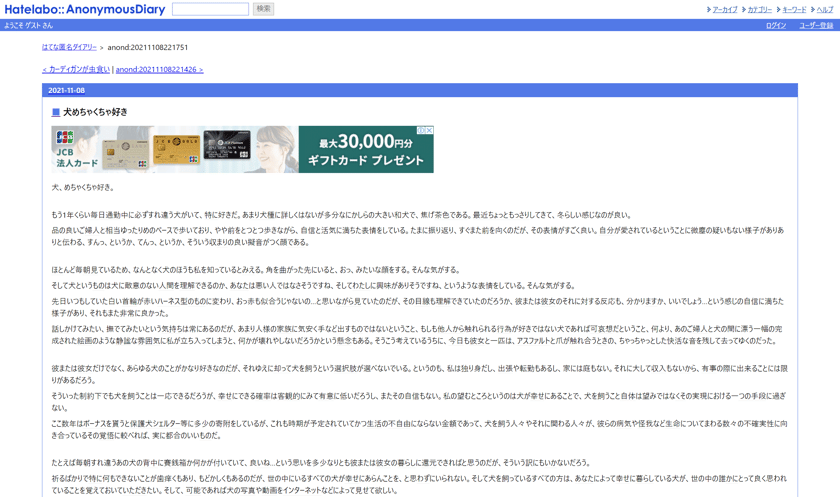Click paragraph starting そして犬というものは

314,285
